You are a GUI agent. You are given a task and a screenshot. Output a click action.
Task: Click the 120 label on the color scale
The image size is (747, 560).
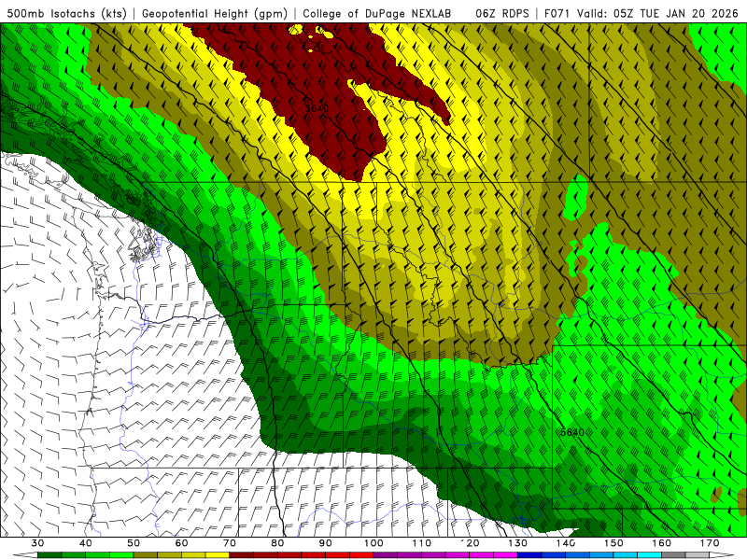click(470, 543)
